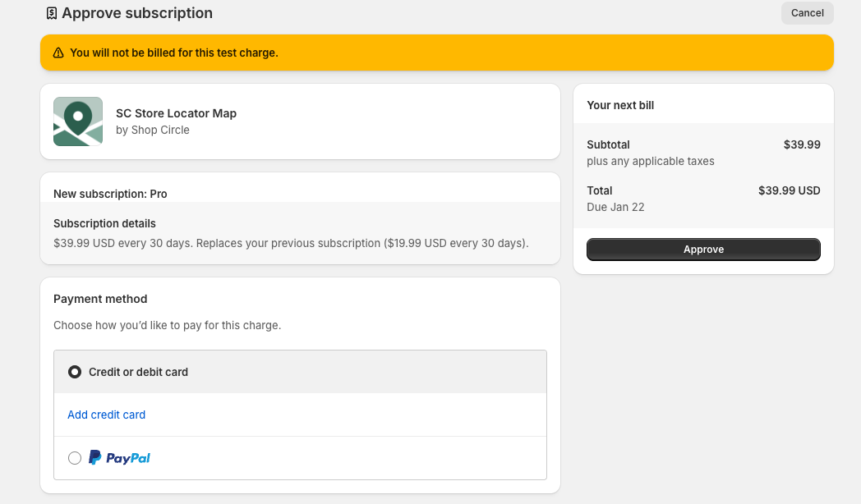Viewport: 861px width, 504px height.
Task: Click the Subtotal '$39.99' amount
Action: pyautogui.click(x=802, y=144)
